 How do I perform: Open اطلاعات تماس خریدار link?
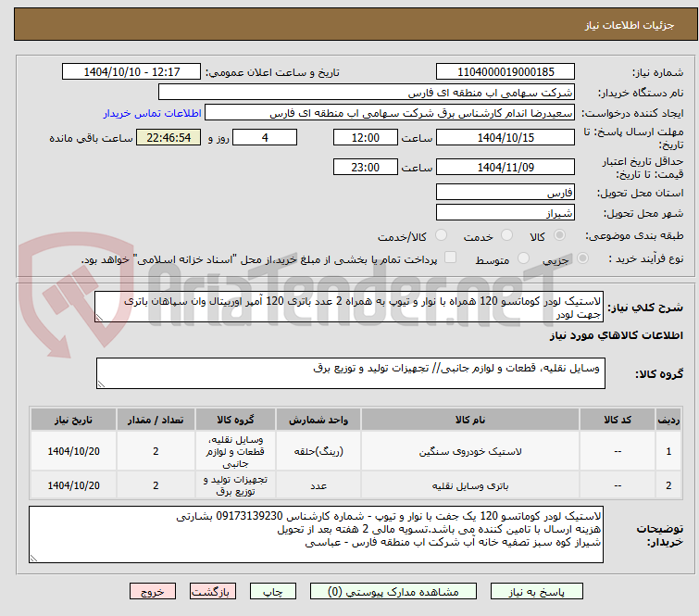pos(153,113)
